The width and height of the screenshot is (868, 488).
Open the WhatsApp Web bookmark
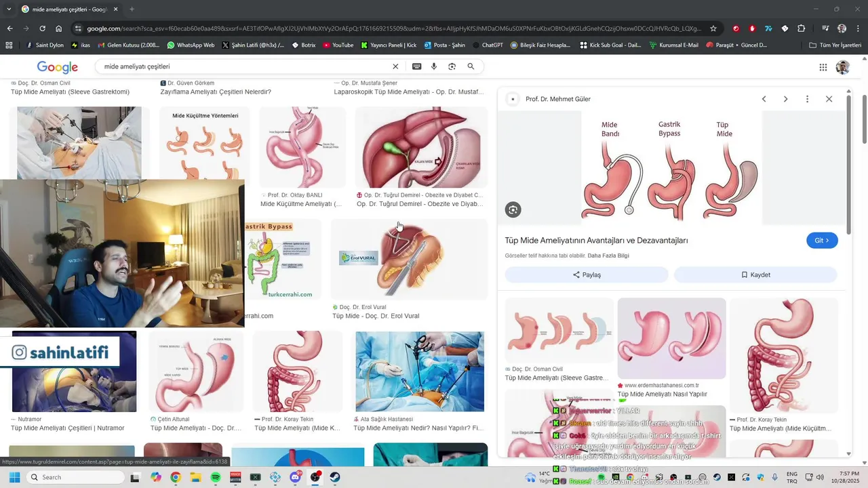coord(190,45)
